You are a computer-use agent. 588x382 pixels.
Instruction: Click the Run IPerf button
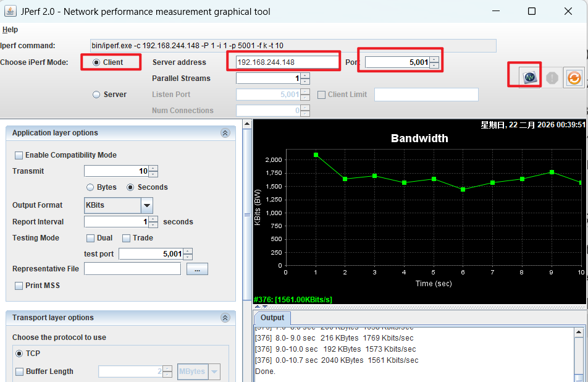pos(529,77)
